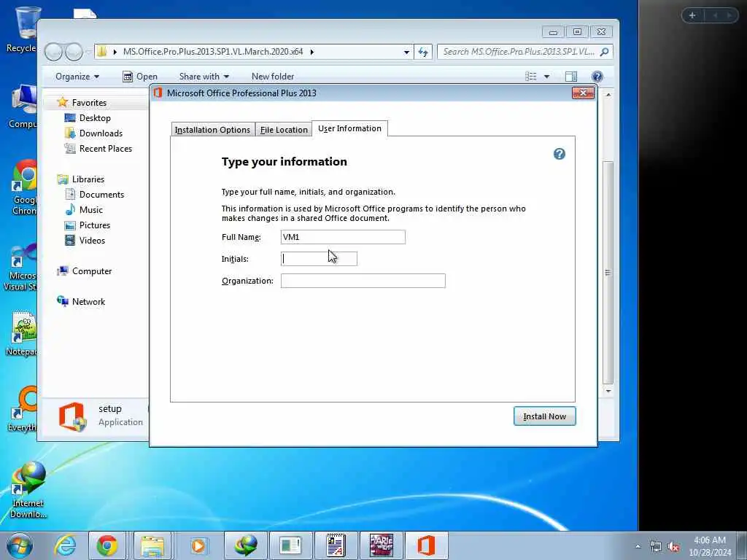Screen dimensions: 747x560
Task: Click the network tray icon
Action: [x=656, y=547]
